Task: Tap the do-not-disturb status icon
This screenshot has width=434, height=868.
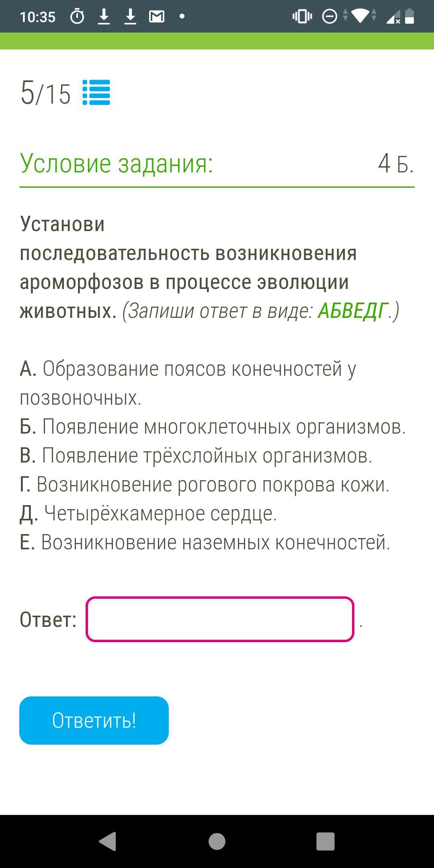Action: tap(330, 16)
